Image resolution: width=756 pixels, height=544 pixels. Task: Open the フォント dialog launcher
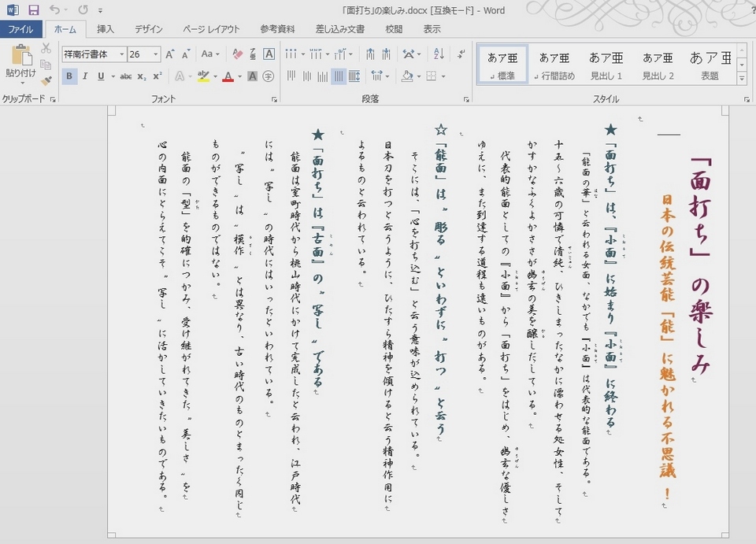point(274,99)
